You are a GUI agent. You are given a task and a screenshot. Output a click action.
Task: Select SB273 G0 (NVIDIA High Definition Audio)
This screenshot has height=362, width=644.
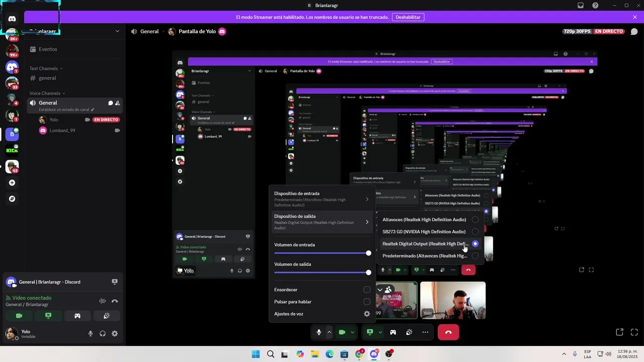[x=431, y=232]
